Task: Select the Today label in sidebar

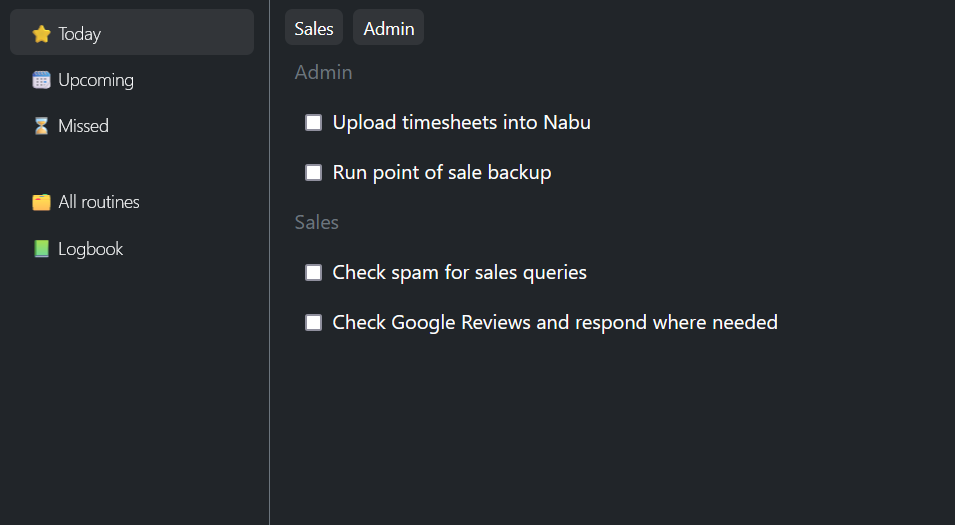Action: pyautogui.click(x=80, y=34)
